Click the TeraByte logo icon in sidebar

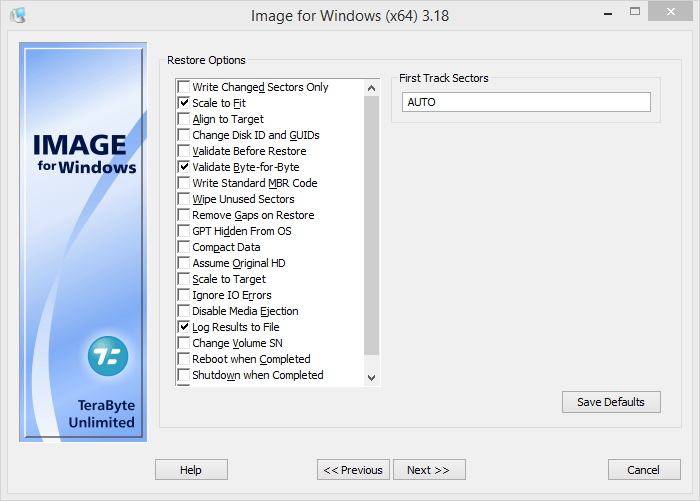click(108, 356)
